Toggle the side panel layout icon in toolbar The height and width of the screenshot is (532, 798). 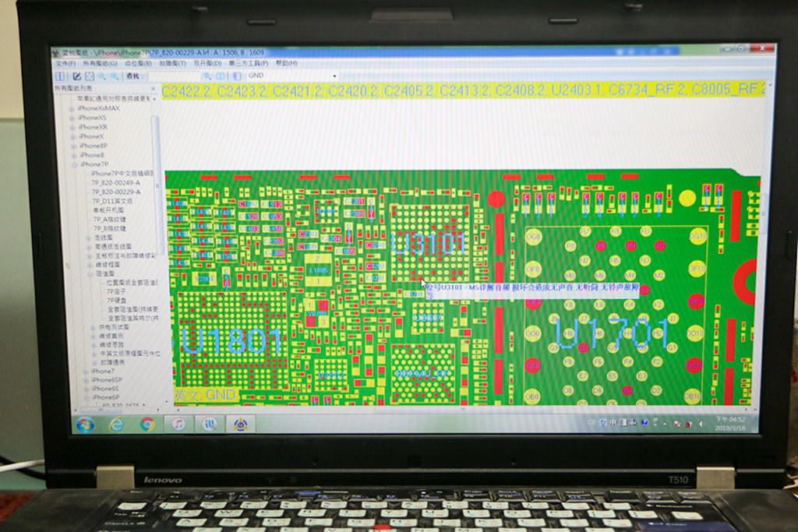[60, 76]
